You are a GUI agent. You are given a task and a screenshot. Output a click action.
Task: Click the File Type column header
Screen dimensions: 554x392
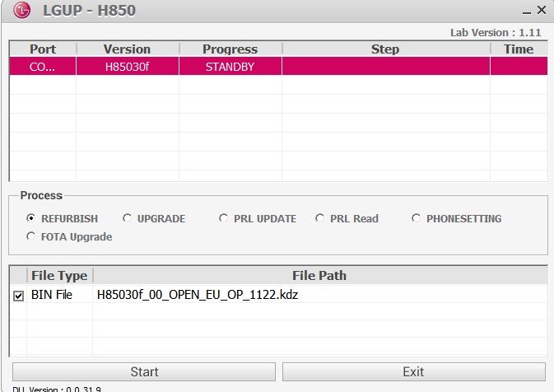59,275
